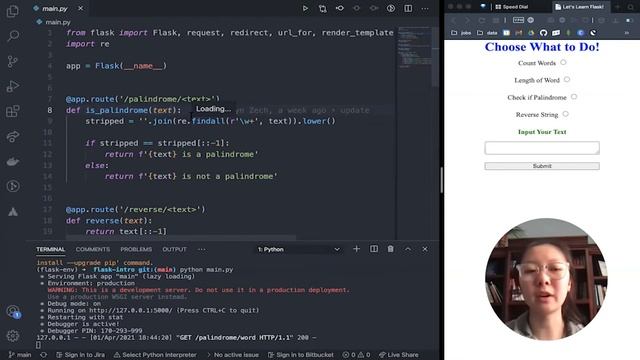The width and height of the screenshot is (640, 360).
Task: Select the Length of Word radio button
Action: (567, 80)
